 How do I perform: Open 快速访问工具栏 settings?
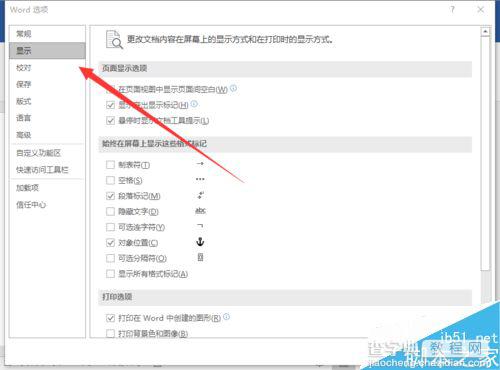point(47,170)
